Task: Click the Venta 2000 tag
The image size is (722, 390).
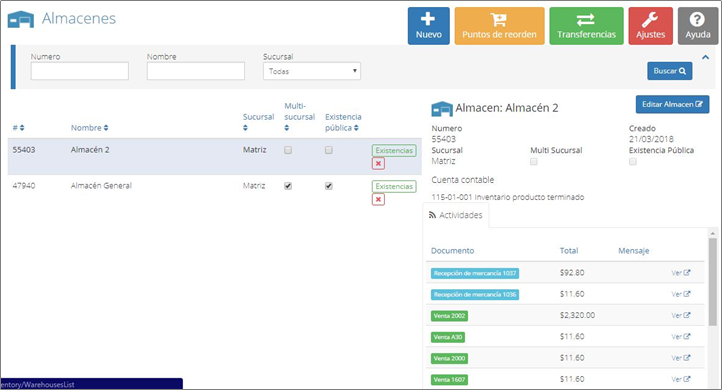Action: coord(449,358)
